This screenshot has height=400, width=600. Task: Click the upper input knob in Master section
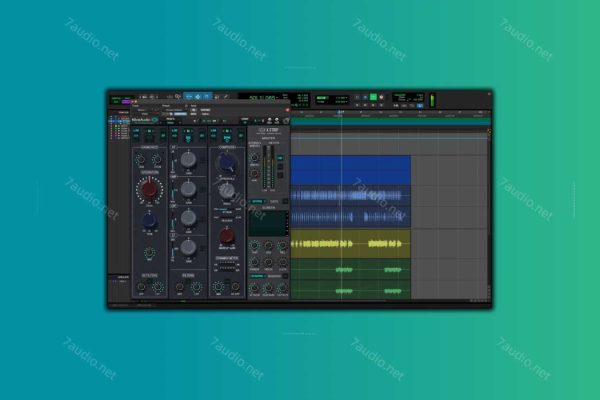254,158
